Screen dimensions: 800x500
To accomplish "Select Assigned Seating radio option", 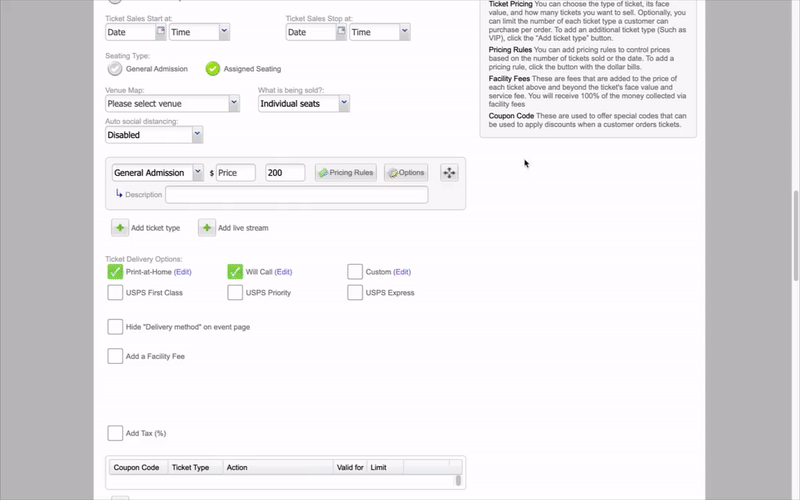I will (x=213, y=68).
